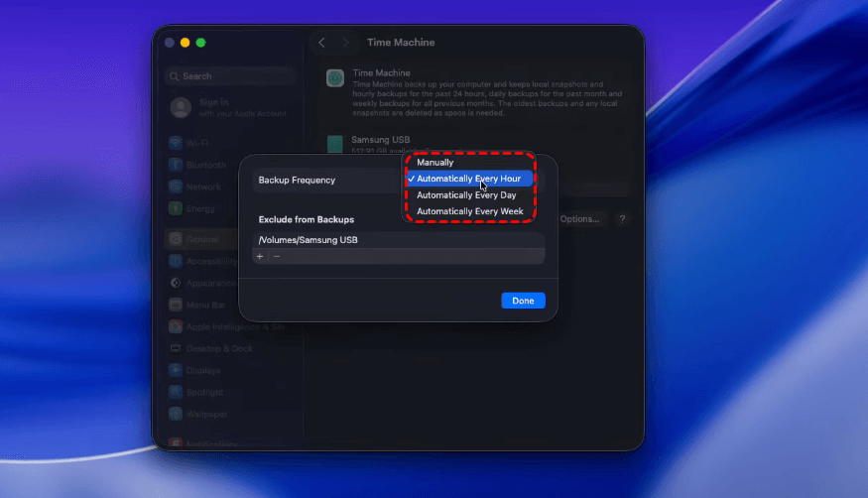Open Desktop & Dock settings
This screenshot has height=498, width=868.
coord(218,348)
